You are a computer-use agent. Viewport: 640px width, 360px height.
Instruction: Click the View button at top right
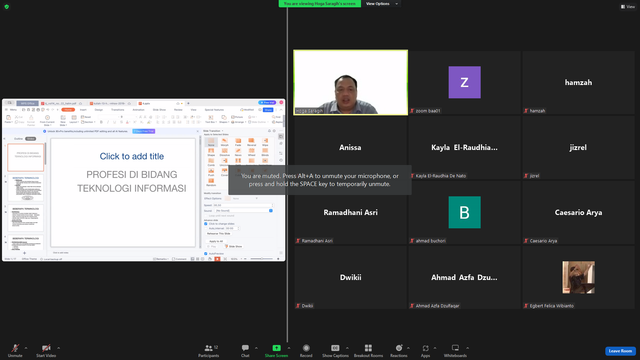click(x=628, y=7)
